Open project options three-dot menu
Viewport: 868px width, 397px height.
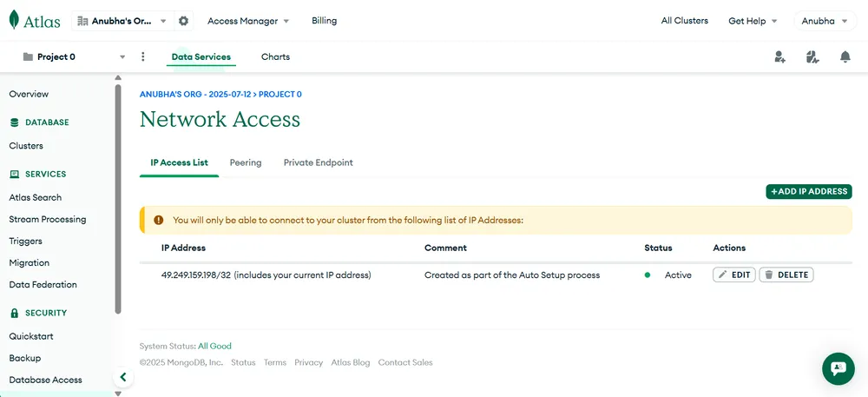143,57
